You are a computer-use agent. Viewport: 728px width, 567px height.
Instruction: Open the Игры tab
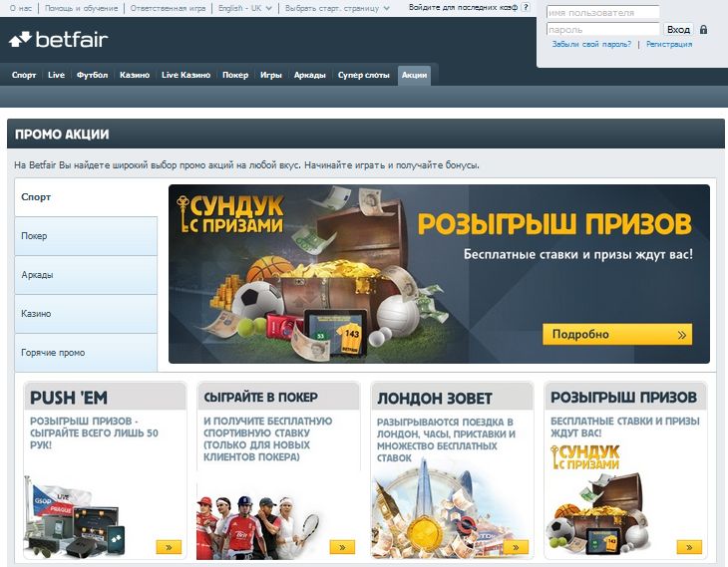[x=271, y=75]
